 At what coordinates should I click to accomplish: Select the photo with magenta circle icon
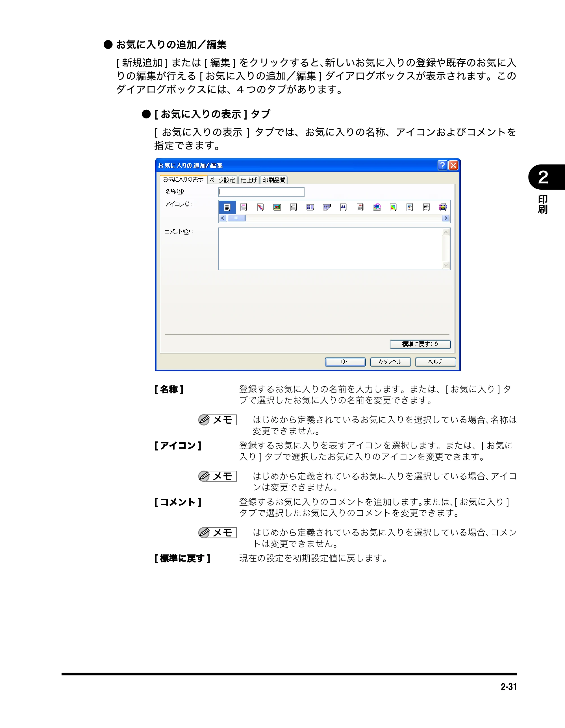click(377, 207)
